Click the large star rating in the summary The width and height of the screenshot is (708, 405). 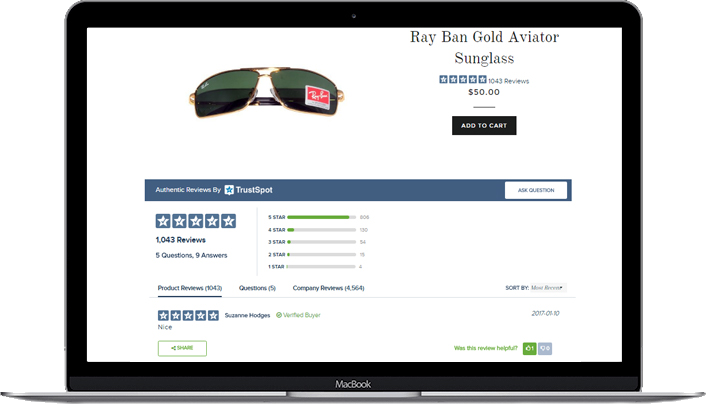point(196,221)
